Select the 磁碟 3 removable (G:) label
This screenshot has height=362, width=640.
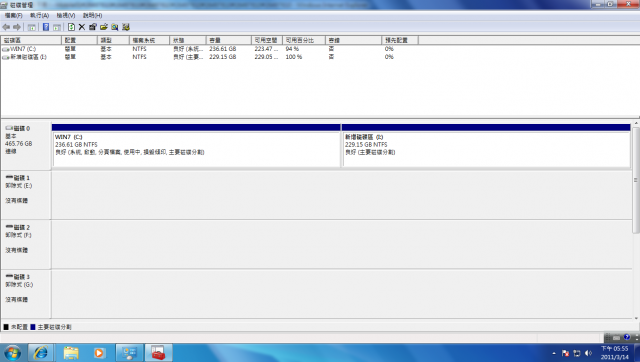click(26, 293)
